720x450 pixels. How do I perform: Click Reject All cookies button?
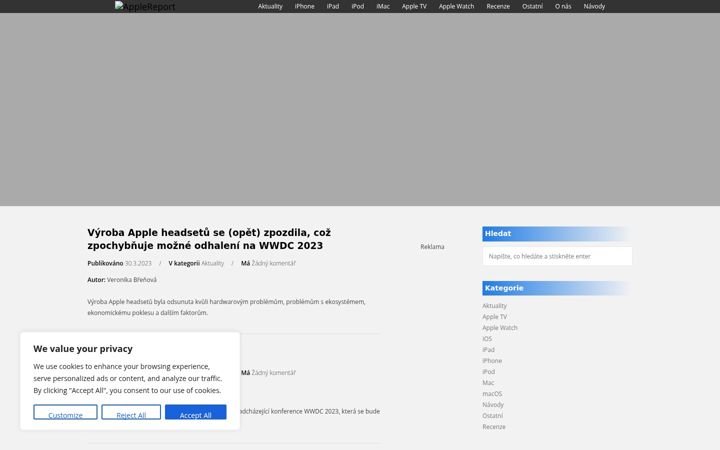[x=131, y=412]
